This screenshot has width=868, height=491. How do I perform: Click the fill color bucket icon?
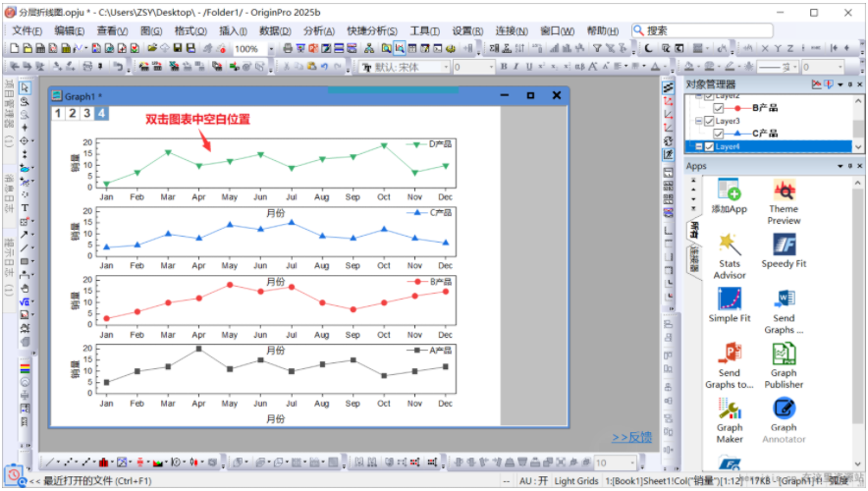pos(689,67)
